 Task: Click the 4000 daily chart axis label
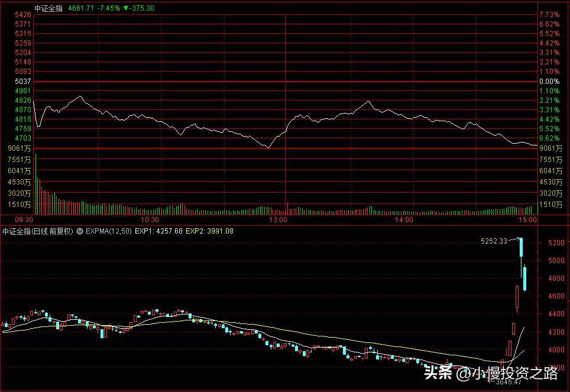tap(556, 350)
